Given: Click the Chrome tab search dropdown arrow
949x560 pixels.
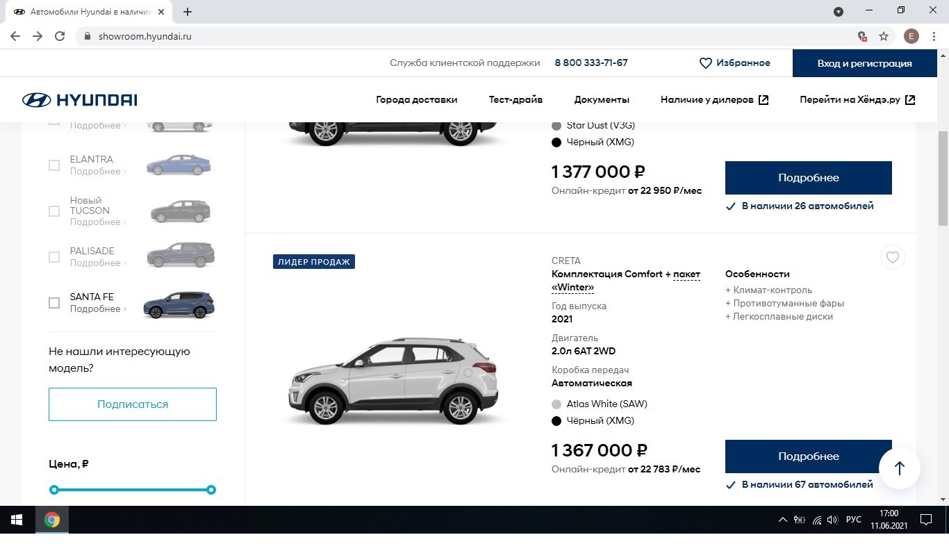Looking at the screenshot, I should point(839,12).
